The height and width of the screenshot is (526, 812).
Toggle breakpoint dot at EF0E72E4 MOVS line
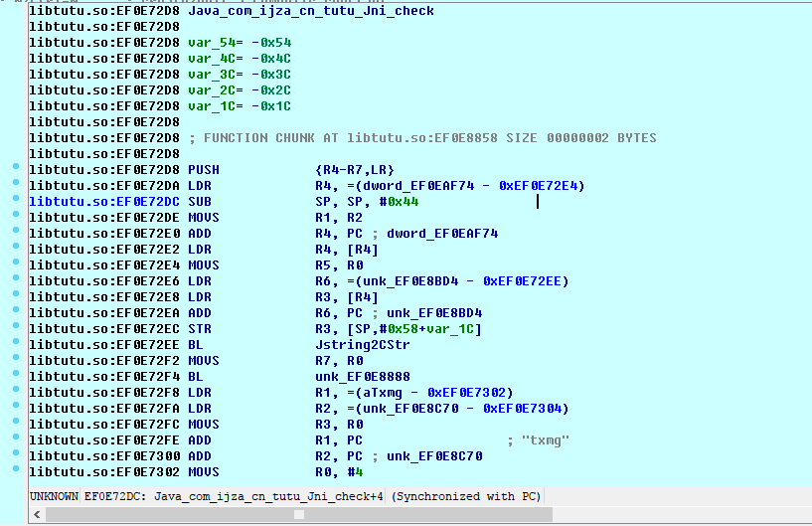point(16,262)
